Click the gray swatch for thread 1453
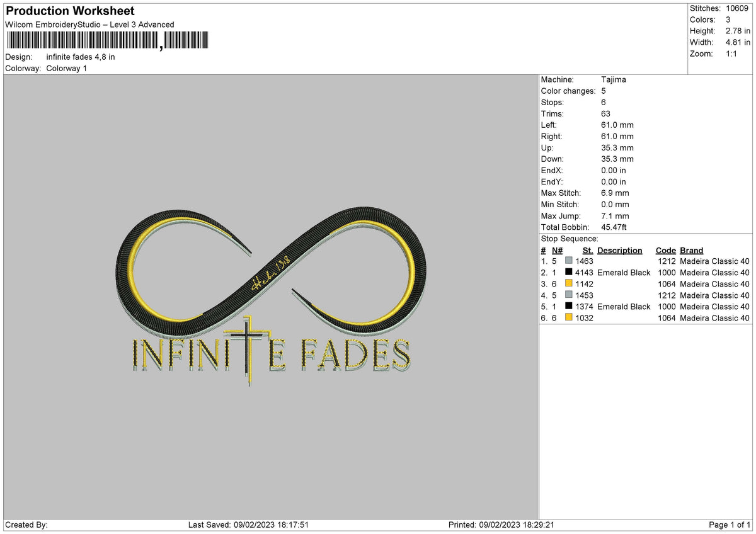The height and width of the screenshot is (534, 756). (x=569, y=295)
